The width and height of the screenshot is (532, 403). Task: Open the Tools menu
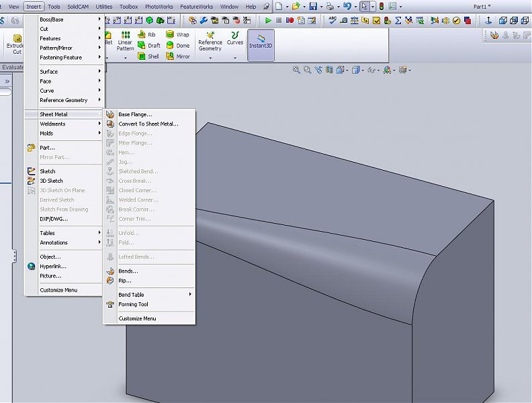point(54,6)
